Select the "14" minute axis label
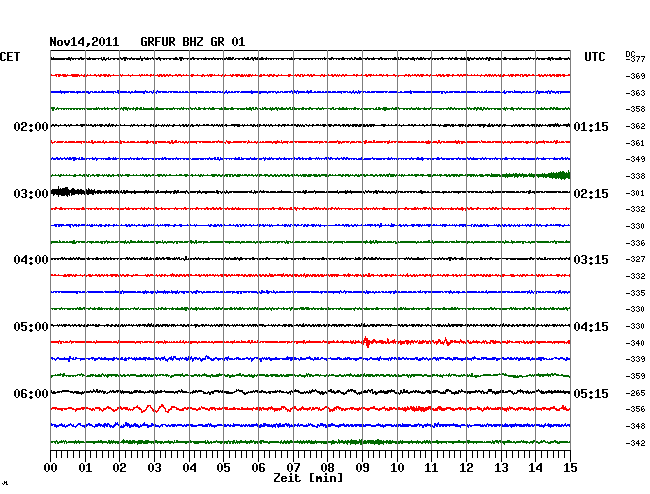Viewport: 650px width, 494px height. [x=535, y=468]
